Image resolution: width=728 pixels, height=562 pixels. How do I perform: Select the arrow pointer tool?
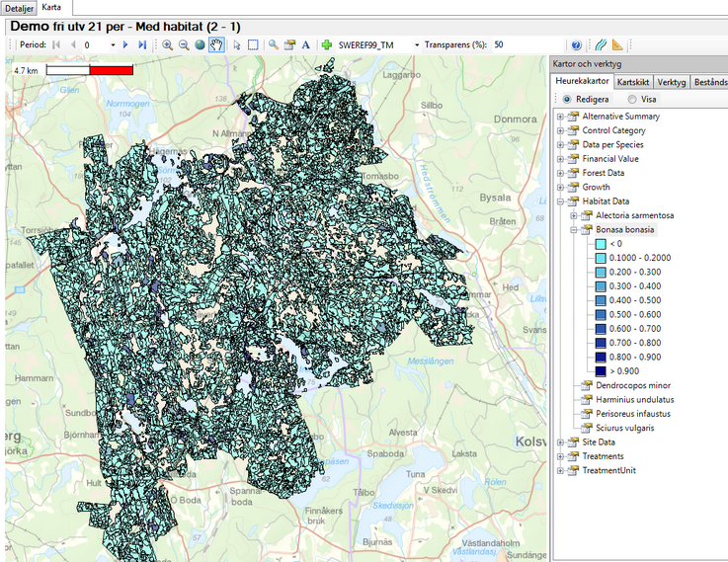click(x=237, y=45)
